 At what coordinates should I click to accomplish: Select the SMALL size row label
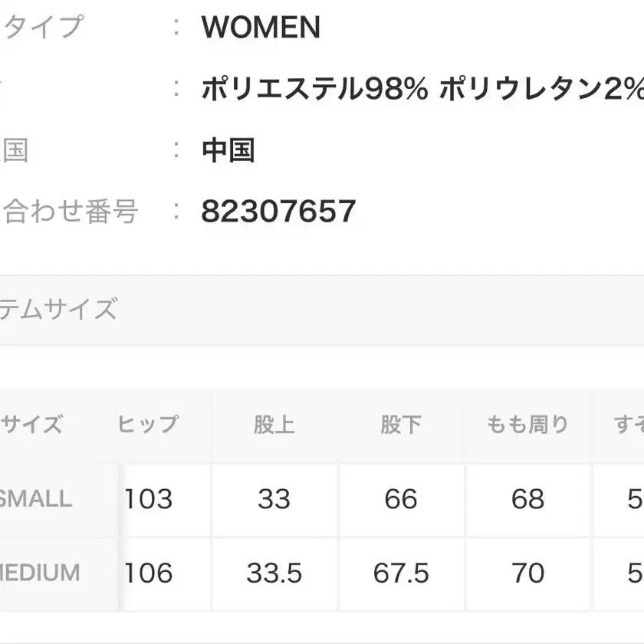coord(35,499)
